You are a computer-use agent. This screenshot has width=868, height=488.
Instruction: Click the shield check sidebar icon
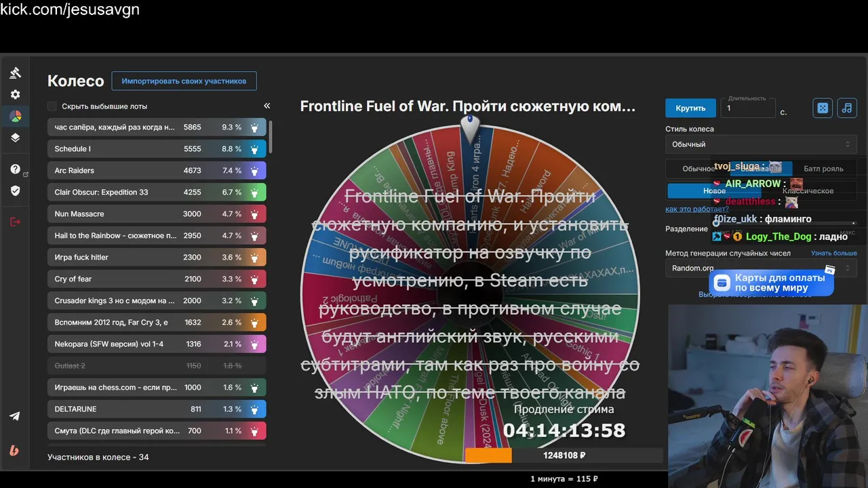coord(15,191)
